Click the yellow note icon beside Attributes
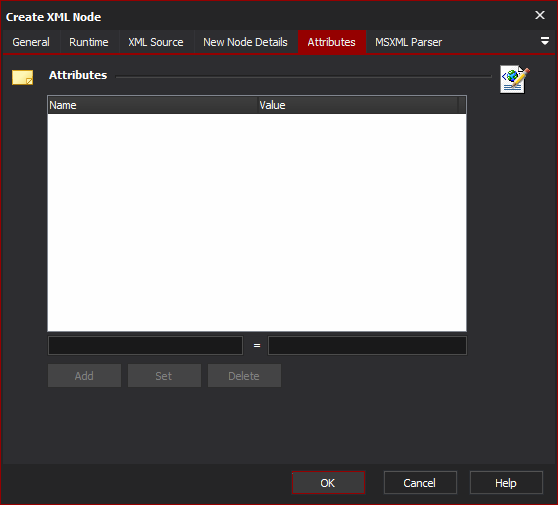558x505 pixels. [x=22, y=77]
